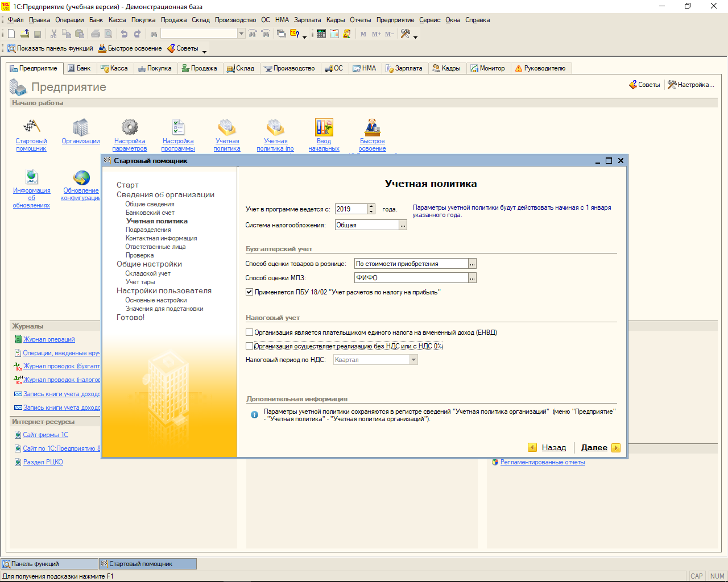Screen dimensions: 728x582
Task: Open the Зарплата menu
Action: click(308, 20)
